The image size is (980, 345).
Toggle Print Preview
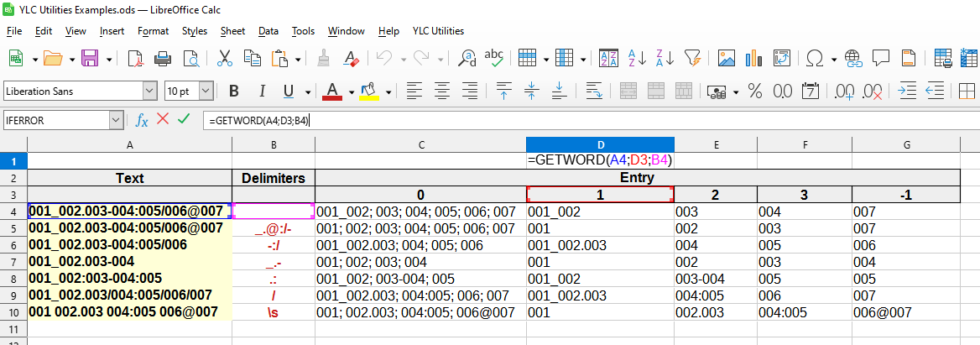[190, 59]
